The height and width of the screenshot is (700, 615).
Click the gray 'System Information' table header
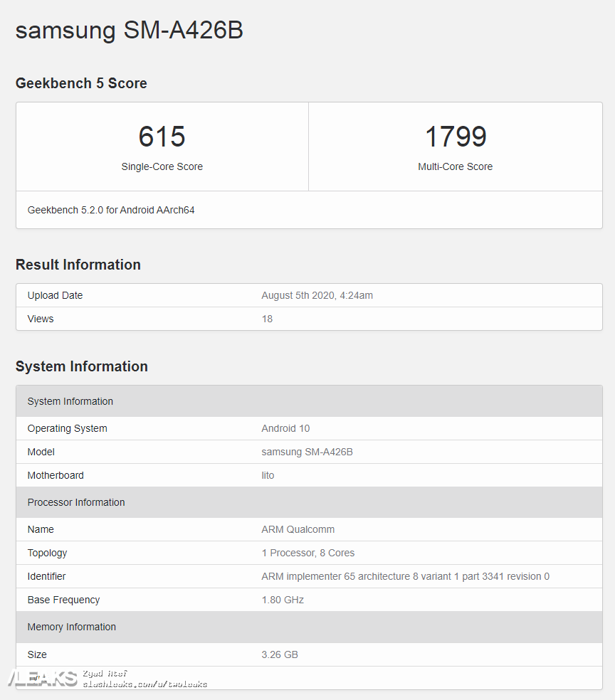309,401
